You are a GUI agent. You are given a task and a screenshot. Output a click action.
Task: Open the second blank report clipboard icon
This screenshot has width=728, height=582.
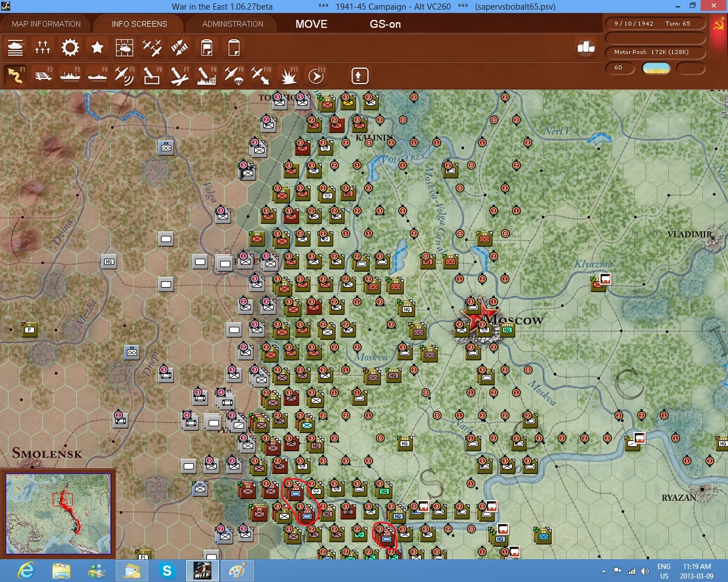coord(234,48)
